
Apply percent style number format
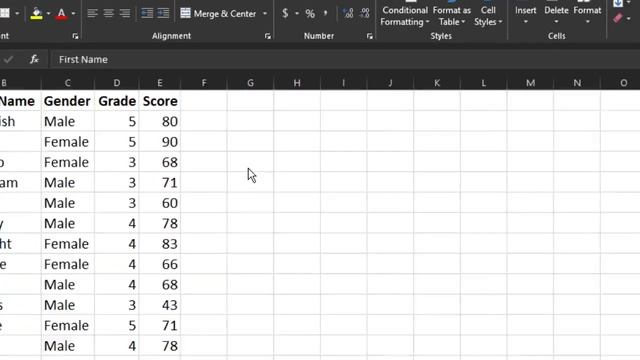[x=310, y=13]
